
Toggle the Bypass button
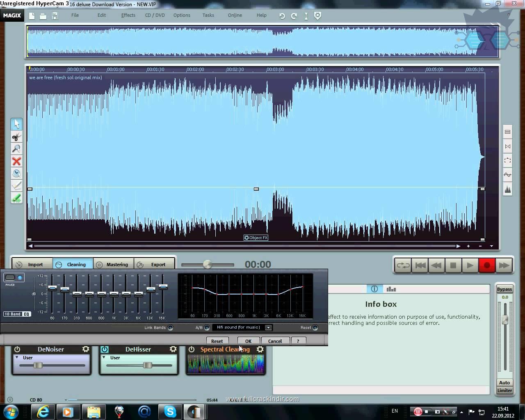pos(504,289)
